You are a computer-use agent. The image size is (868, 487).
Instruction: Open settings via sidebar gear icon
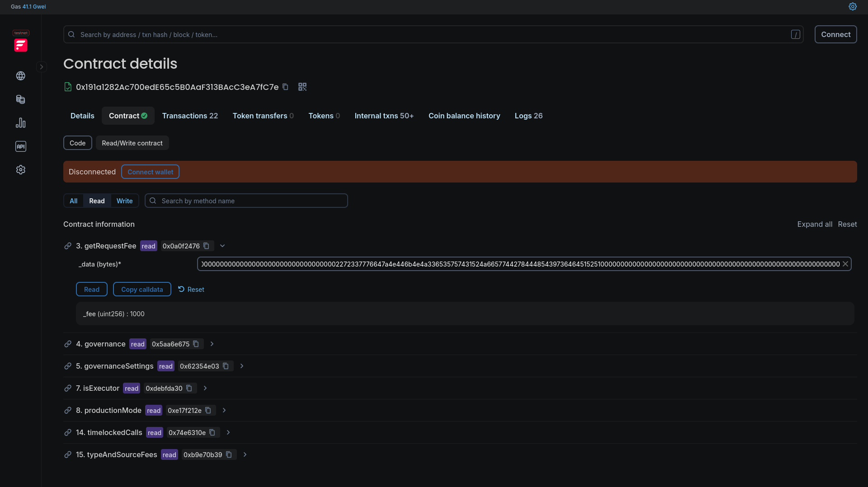pyautogui.click(x=20, y=170)
